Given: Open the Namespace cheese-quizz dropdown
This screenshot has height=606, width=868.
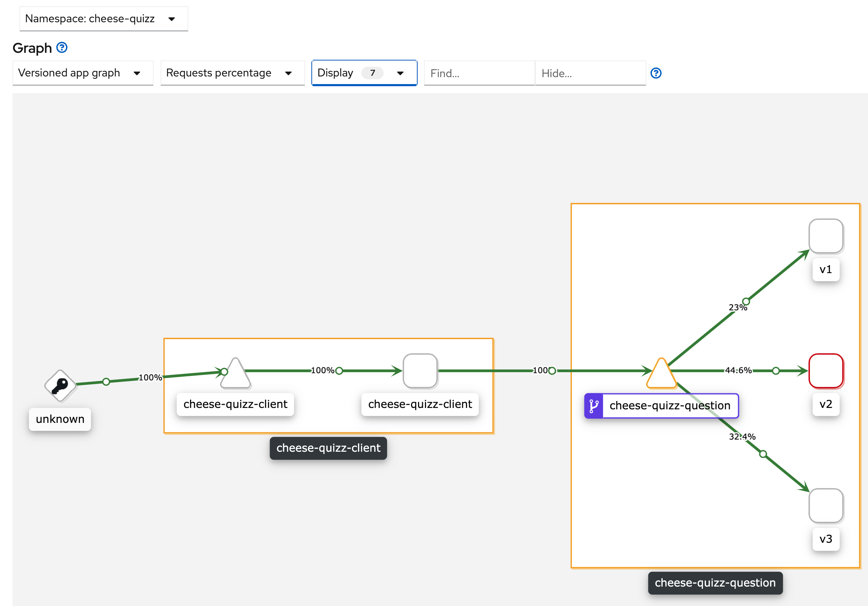Looking at the screenshot, I should point(104,18).
